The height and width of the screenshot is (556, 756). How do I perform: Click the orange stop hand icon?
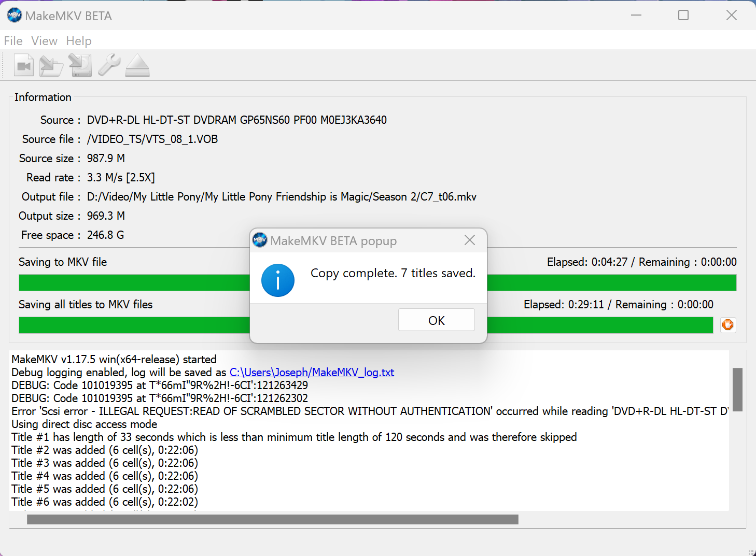tap(728, 325)
